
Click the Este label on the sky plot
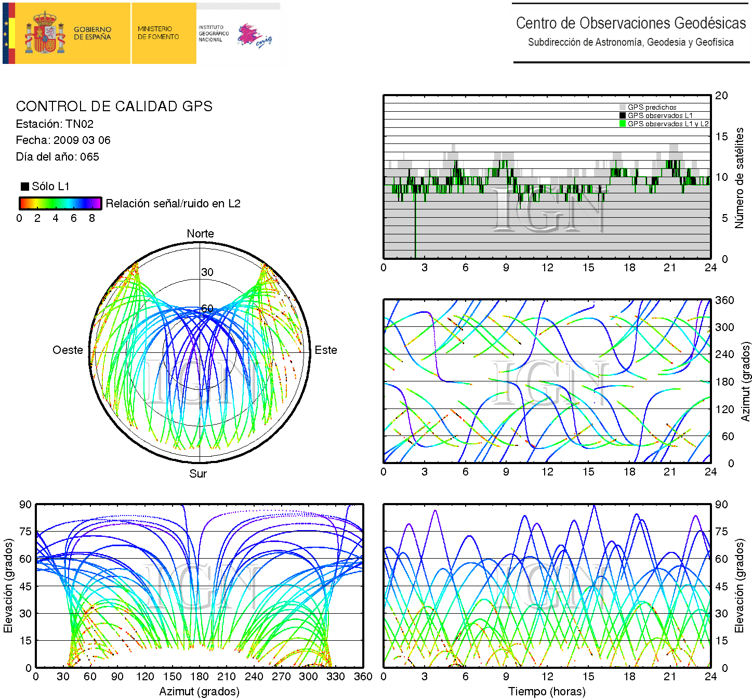click(x=326, y=350)
